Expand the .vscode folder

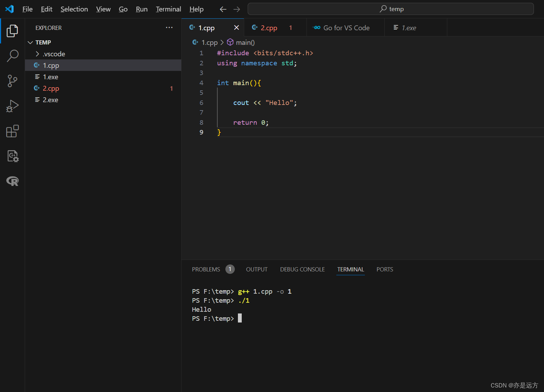coord(37,54)
